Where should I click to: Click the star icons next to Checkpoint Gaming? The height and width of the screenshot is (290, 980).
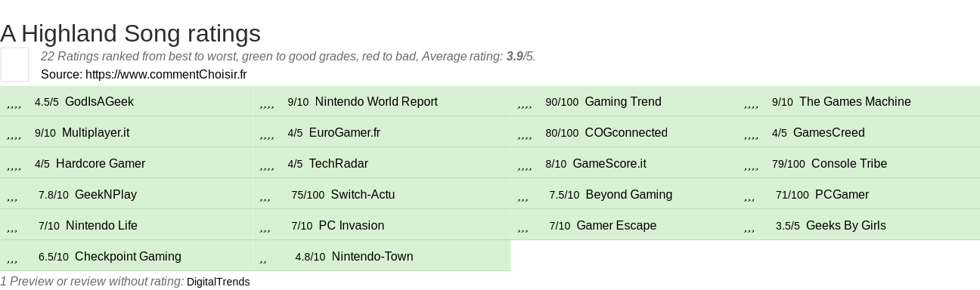pyautogui.click(x=12, y=258)
